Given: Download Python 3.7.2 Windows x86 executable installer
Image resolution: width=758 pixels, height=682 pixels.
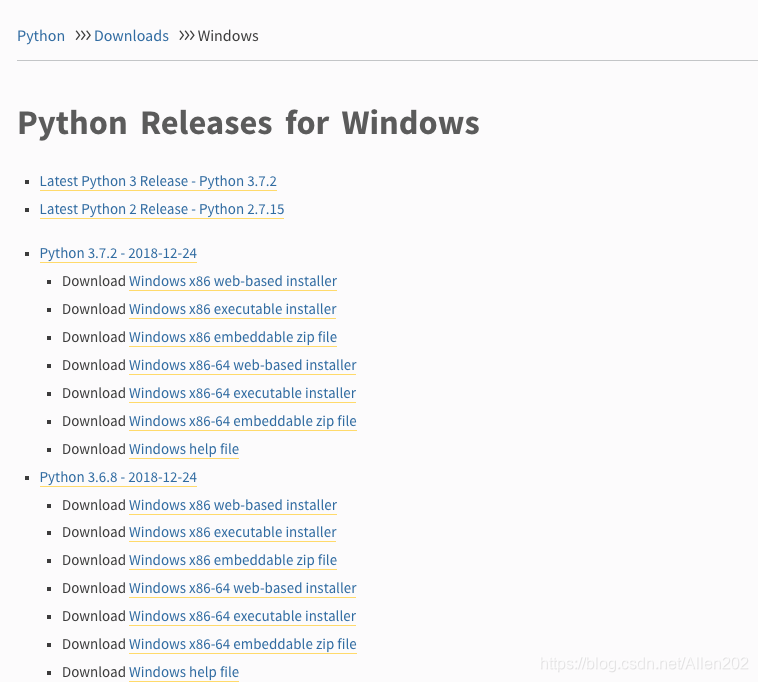Looking at the screenshot, I should point(233,309).
